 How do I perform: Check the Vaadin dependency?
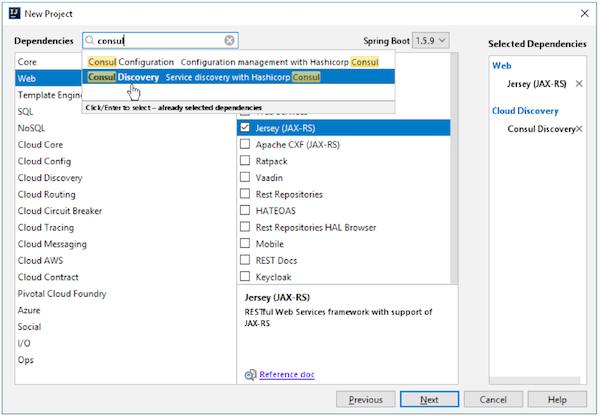coord(245,177)
